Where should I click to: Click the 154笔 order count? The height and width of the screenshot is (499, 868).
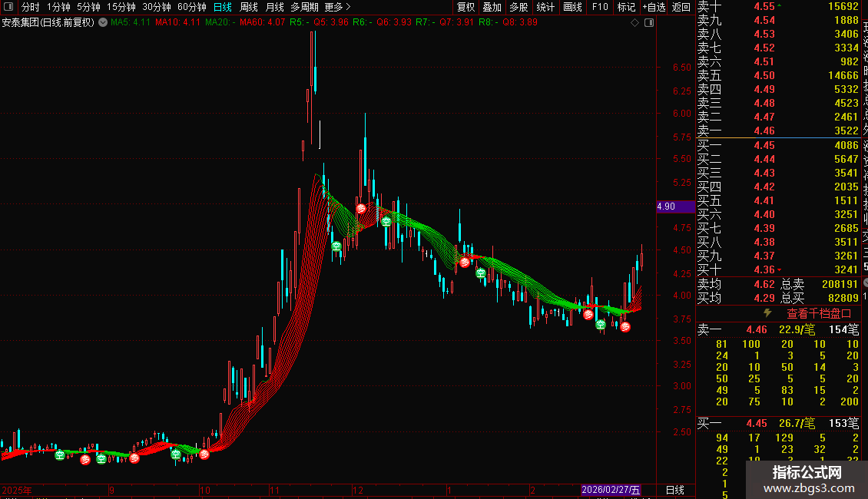843,329
